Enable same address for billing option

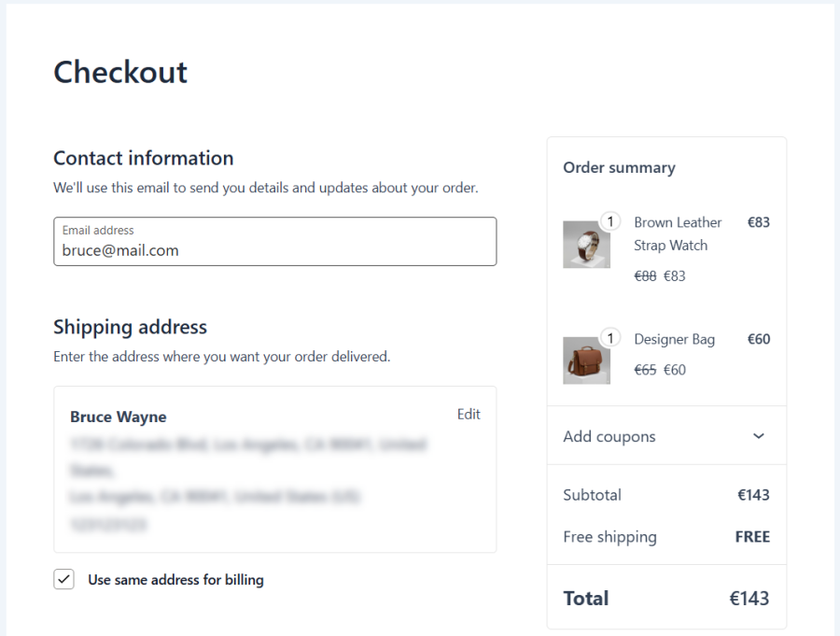click(x=63, y=579)
